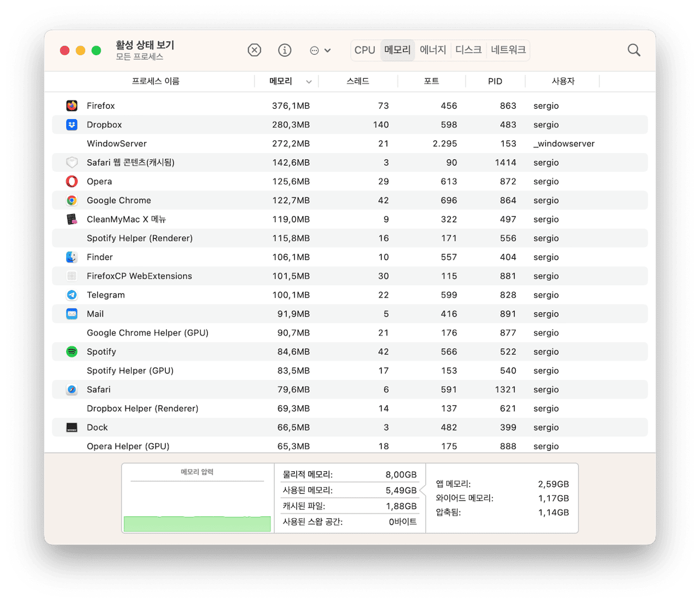Screen dimensions: 700x603
Task: Click WindowServer ports value 2.295
Action: pyautogui.click(x=445, y=144)
